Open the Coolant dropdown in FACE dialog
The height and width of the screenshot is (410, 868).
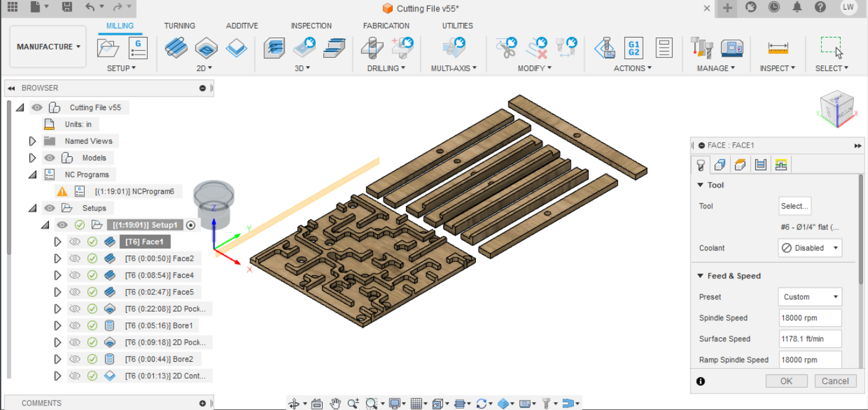tap(809, 247)
